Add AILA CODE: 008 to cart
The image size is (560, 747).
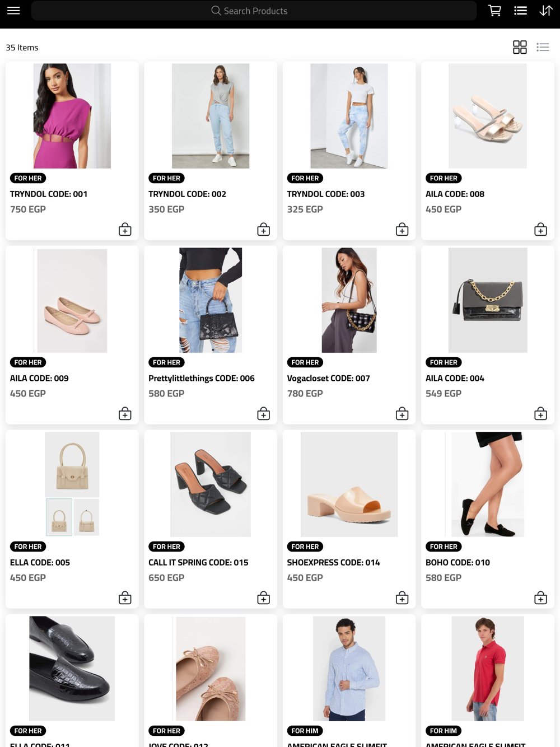[x=540, y=230]
